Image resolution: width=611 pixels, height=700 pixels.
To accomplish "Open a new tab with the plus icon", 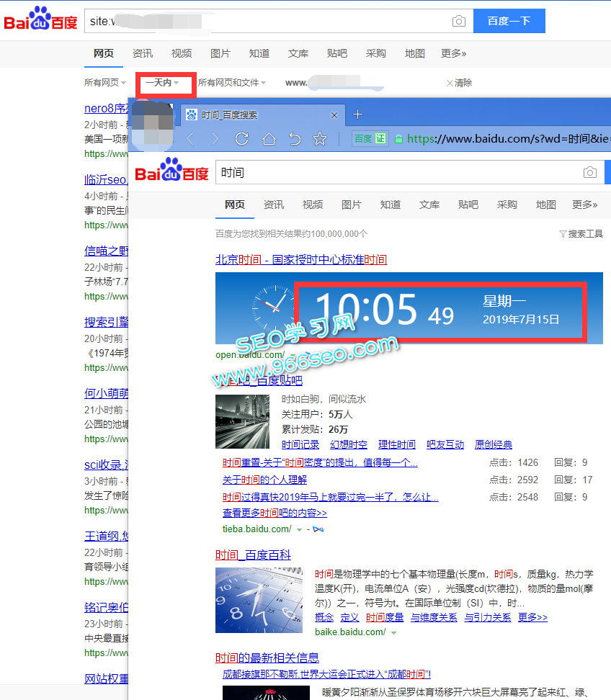I will point(358,115).
